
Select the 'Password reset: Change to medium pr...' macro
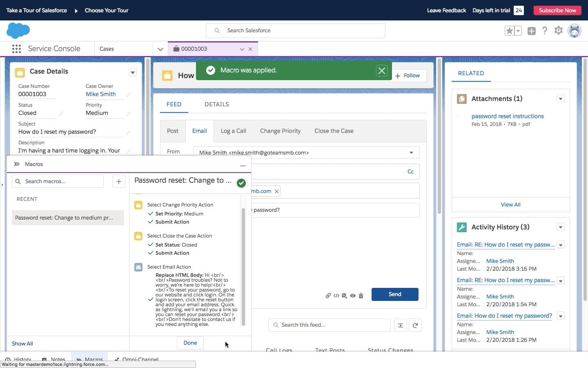68,218
